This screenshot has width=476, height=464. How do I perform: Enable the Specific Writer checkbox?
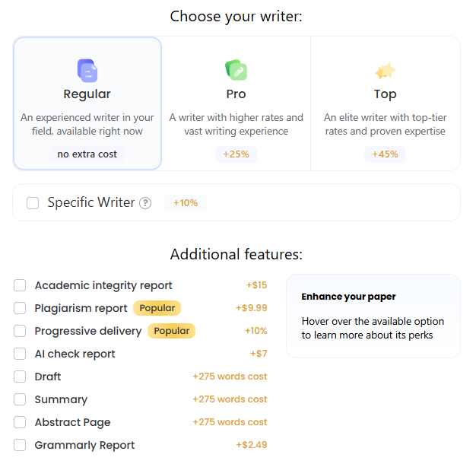click(33, 203)
